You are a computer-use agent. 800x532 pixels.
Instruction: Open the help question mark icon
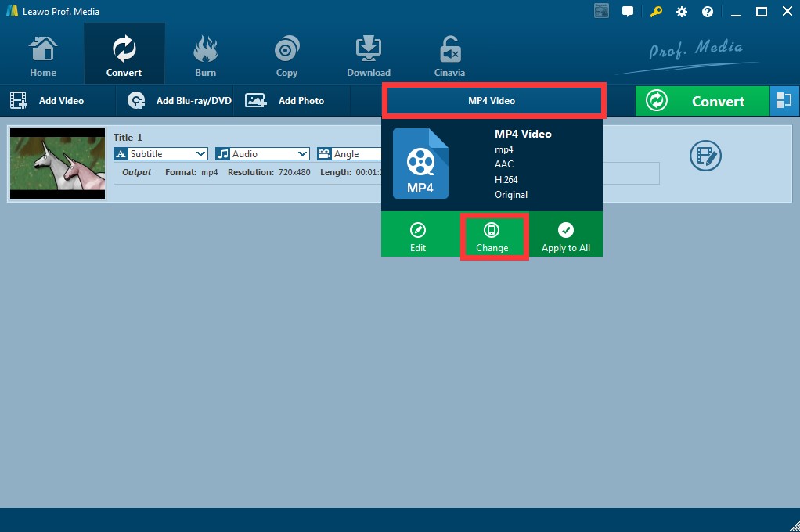click(708, 12)
